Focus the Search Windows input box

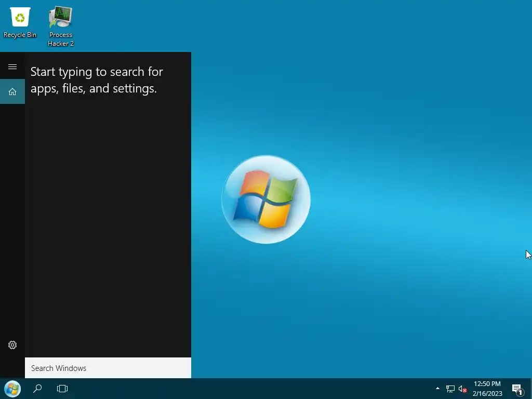108,368
